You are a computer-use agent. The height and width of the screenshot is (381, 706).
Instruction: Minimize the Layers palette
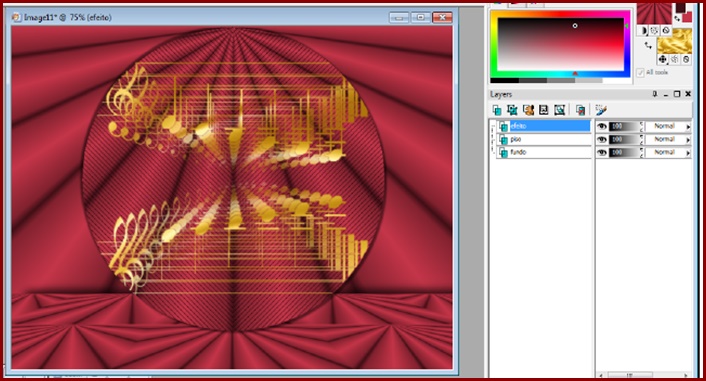coord(666,94)
